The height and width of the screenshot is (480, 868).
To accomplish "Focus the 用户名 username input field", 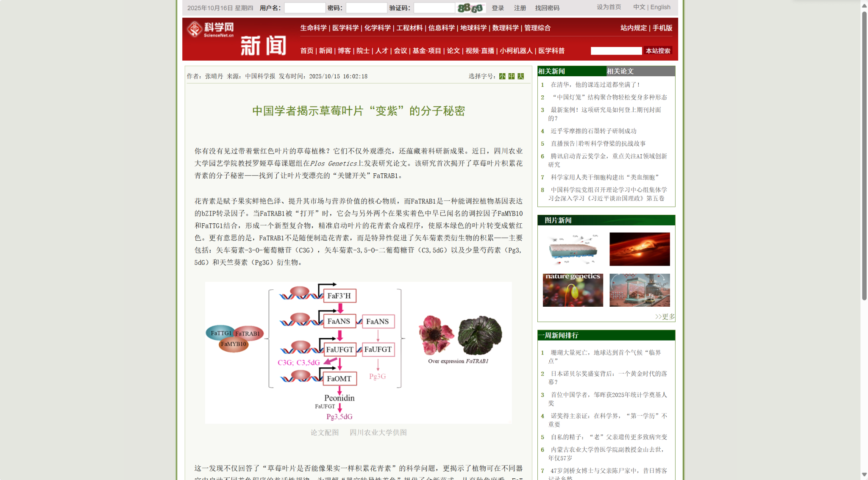I will [x=305, y=8].
